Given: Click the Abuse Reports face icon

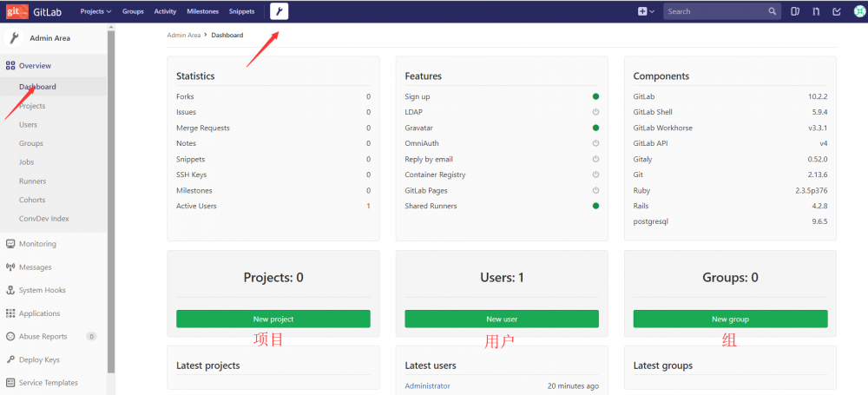Looking at the screenshot, I should 10,336.
